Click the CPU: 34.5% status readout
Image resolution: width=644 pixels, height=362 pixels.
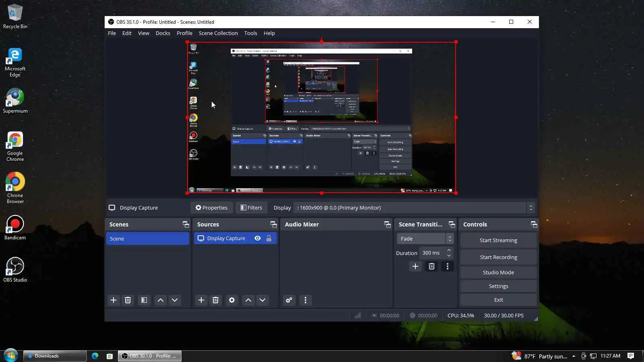(x=460, y=315)
